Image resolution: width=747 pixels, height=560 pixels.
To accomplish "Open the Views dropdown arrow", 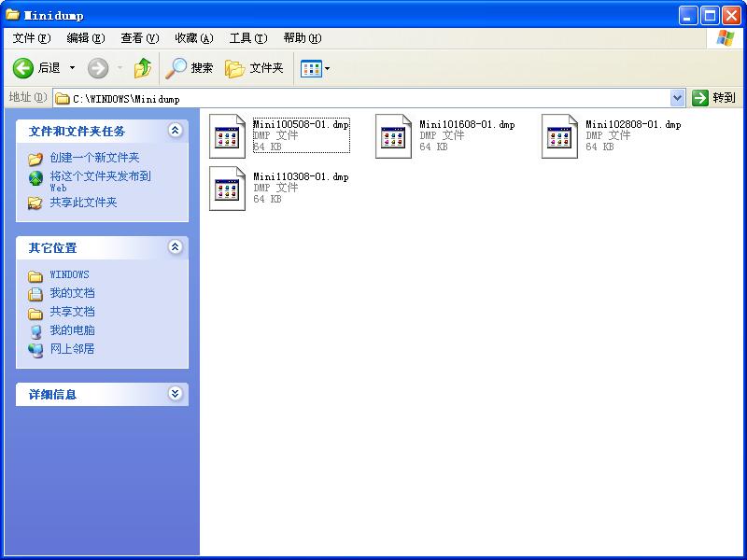I will click(x=328, y=68).
